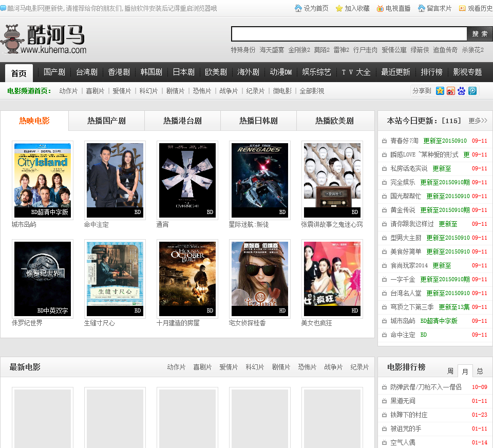Open the 更多>> link for today's updates

click(x=478, y=121)
